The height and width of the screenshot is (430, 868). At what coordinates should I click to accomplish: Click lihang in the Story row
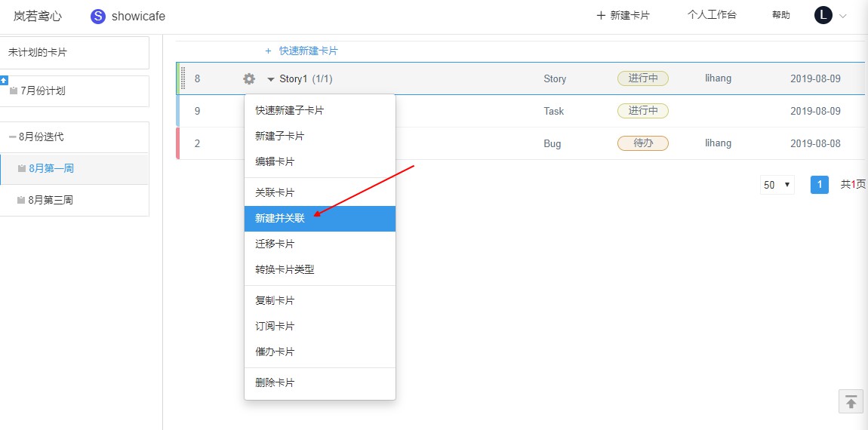click(718, 78)
